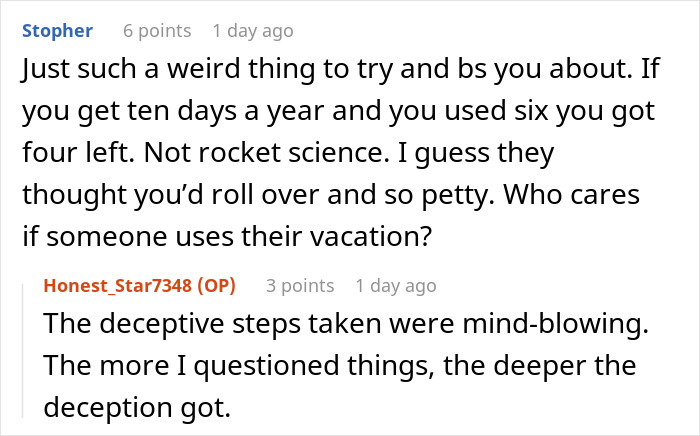This screenshot has height=436, width=700.
Task: Click the "3 points" score on the OP reply
Action: click(299, 285)
